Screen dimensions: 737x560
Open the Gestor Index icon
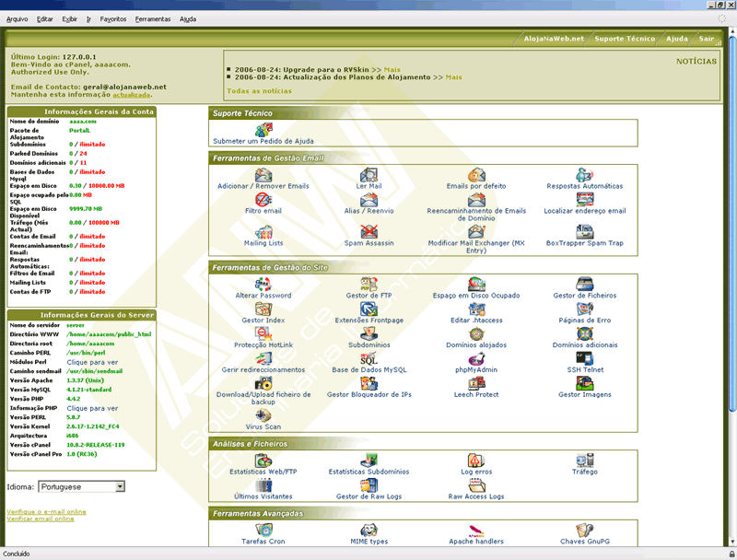coord(263,309)
